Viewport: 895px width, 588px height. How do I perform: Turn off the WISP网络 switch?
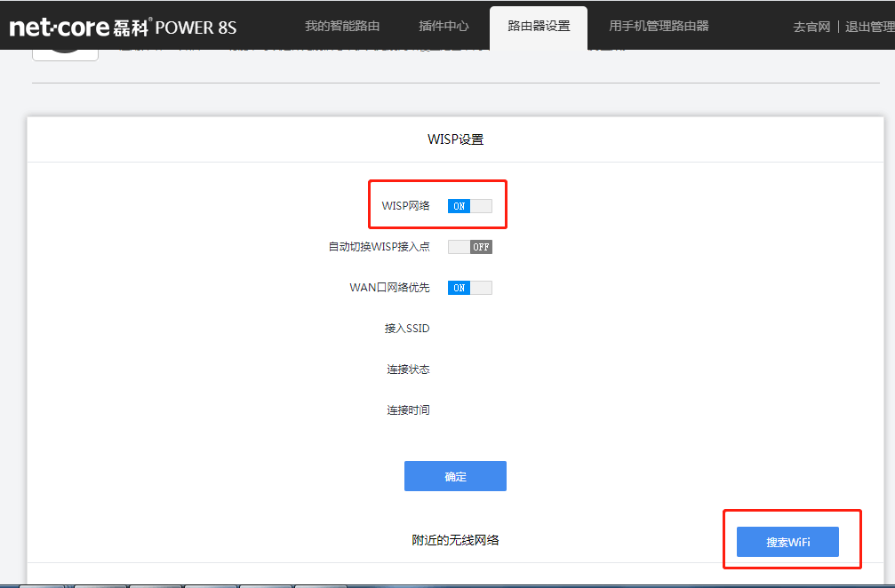point(469,205)
